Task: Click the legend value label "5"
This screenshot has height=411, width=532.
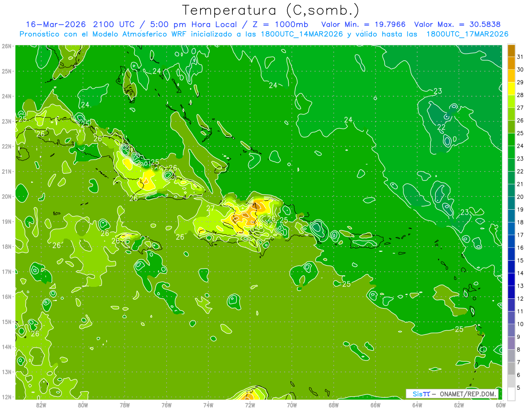Action: (519, 387)
